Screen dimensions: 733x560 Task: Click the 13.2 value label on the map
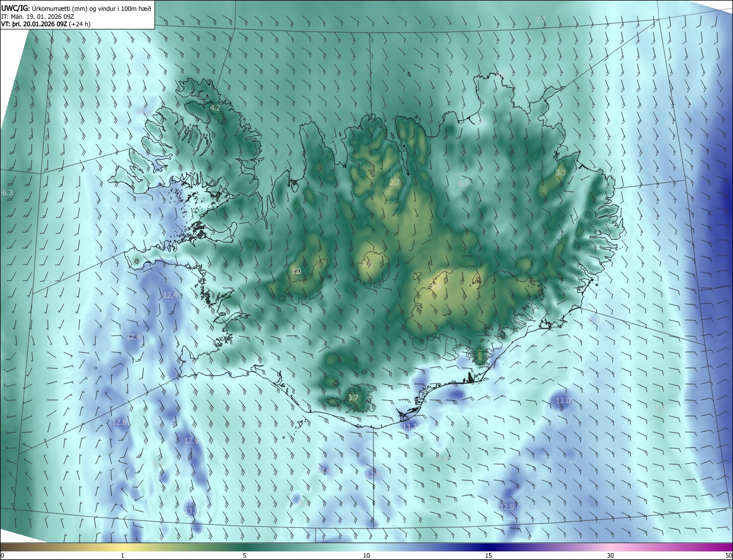tap(409, 427)
